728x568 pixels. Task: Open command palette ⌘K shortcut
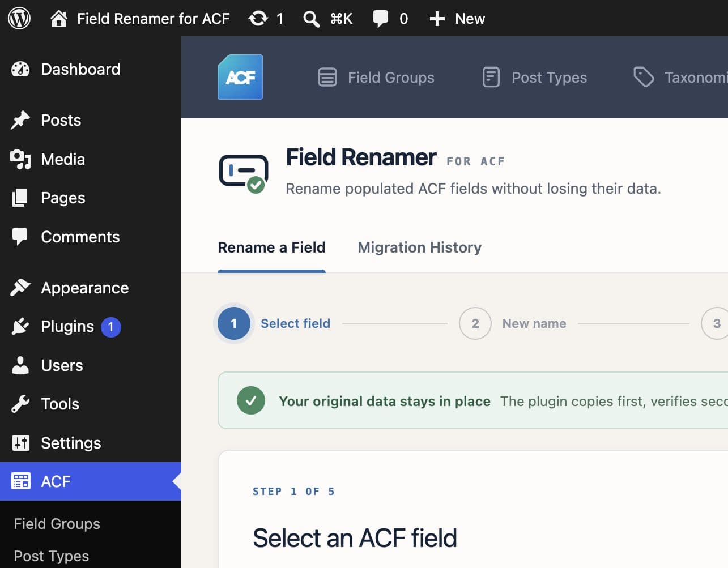[x=341, y=19]
